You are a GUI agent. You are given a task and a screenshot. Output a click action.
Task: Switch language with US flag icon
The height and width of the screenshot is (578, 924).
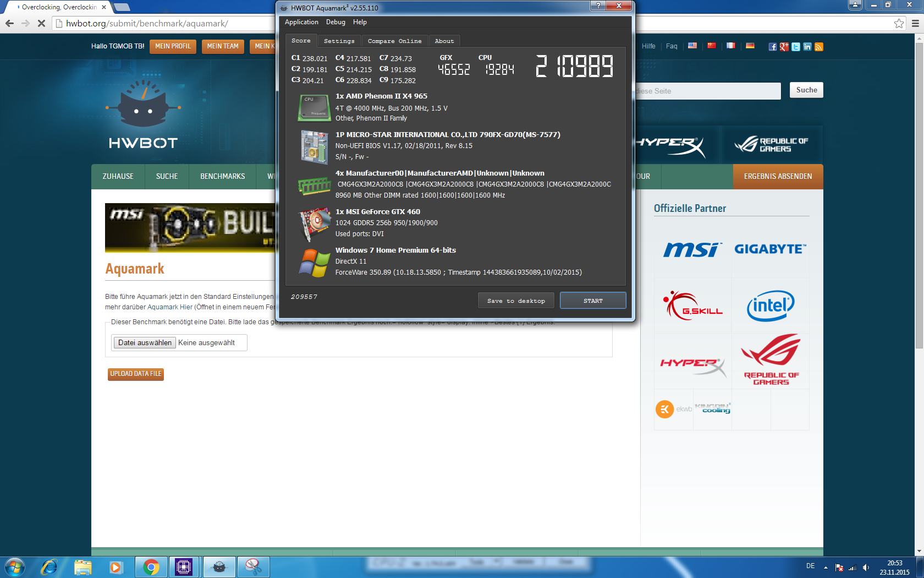[692, 46]
